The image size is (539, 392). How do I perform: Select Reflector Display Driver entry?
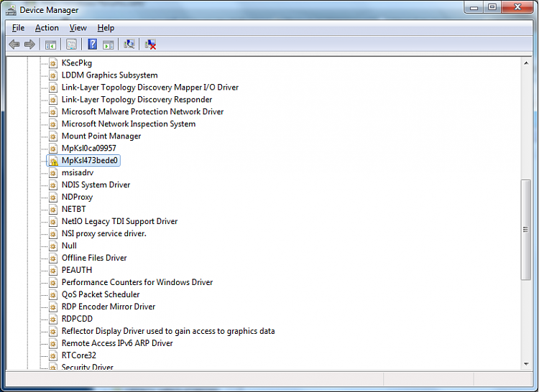pos(168,331)
